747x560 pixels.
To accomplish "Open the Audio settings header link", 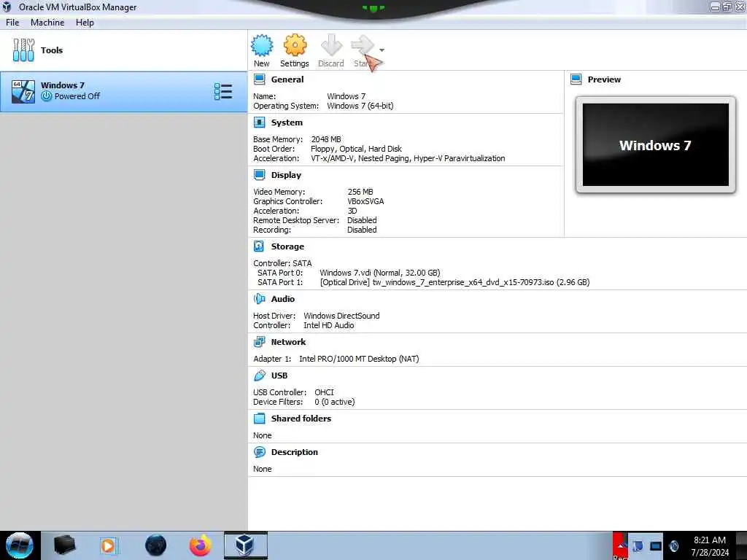I will 283,298.
